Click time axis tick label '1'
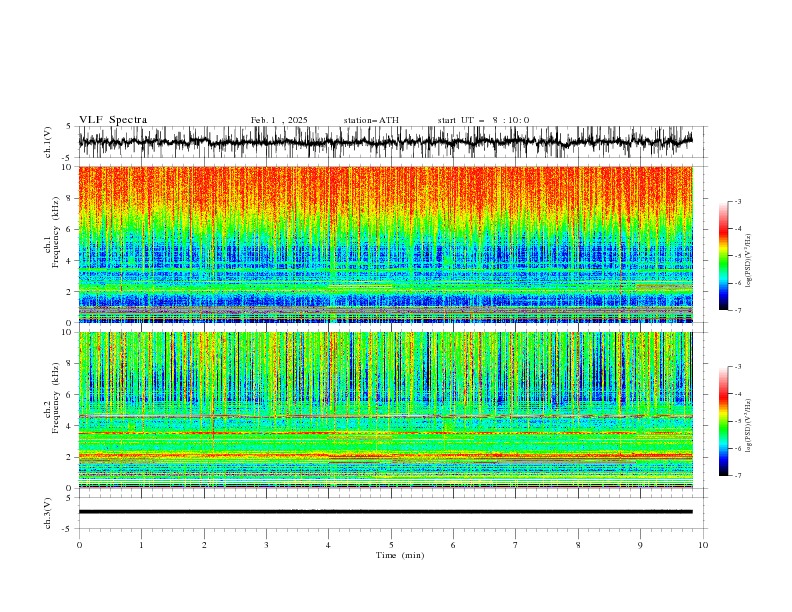This screenshot has width=792, height=612. point(141,545)
